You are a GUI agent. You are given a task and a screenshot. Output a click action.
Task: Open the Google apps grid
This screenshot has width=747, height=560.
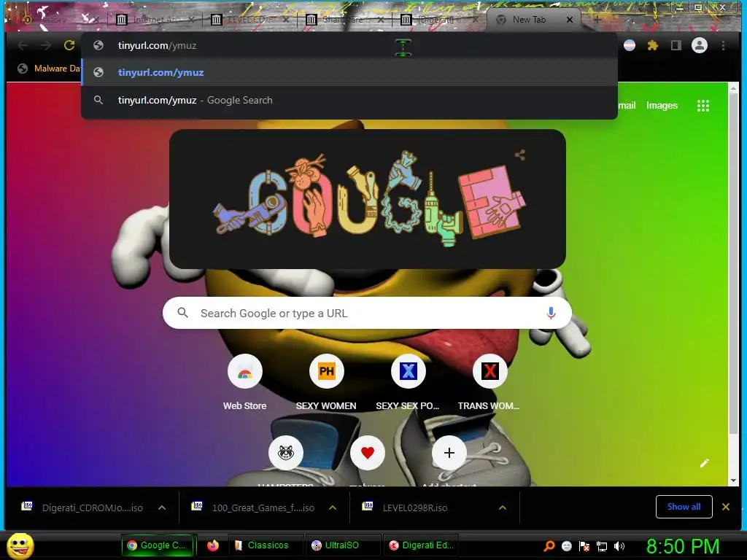[x=703, y=106]
